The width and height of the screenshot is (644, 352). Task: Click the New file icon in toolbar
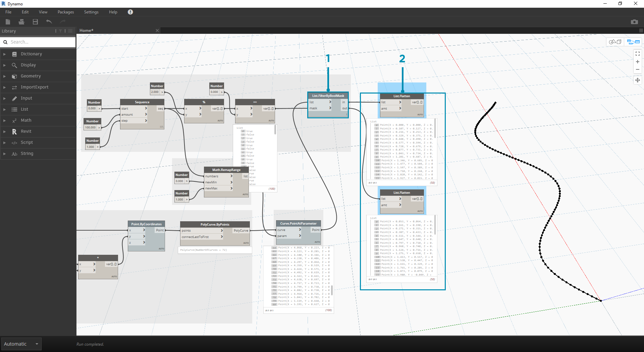pos(8,22)
